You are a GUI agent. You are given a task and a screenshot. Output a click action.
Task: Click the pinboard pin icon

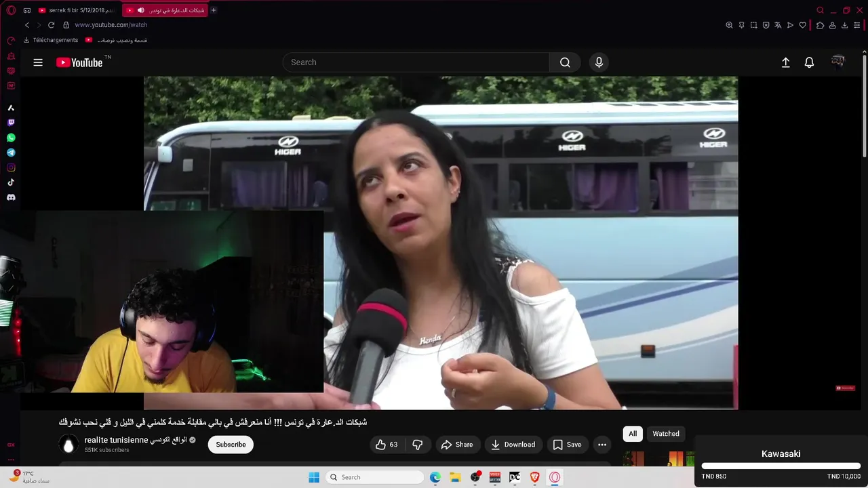pos(741,25)
